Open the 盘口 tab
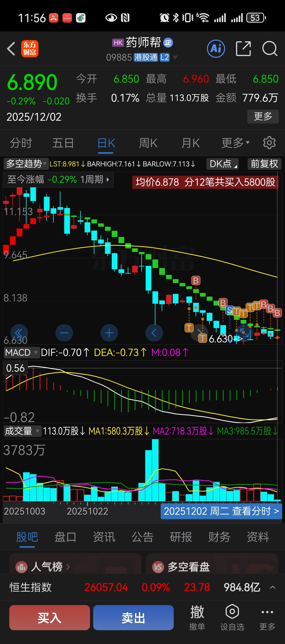 (x=65, y=537)
